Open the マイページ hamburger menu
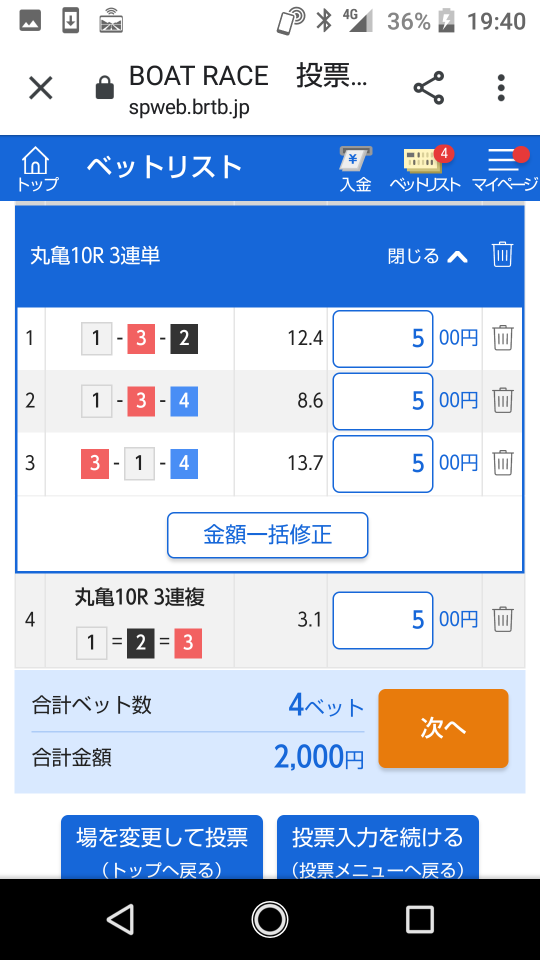The width and height of the screenshot is (540, 960). (x=506, y=170)
